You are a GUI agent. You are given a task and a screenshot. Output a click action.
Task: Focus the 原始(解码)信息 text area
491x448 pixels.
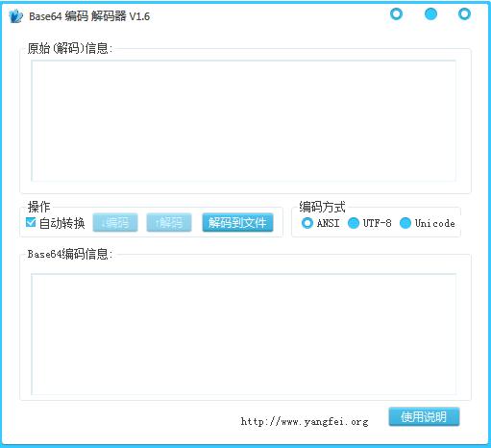click(x=243, y=121)
